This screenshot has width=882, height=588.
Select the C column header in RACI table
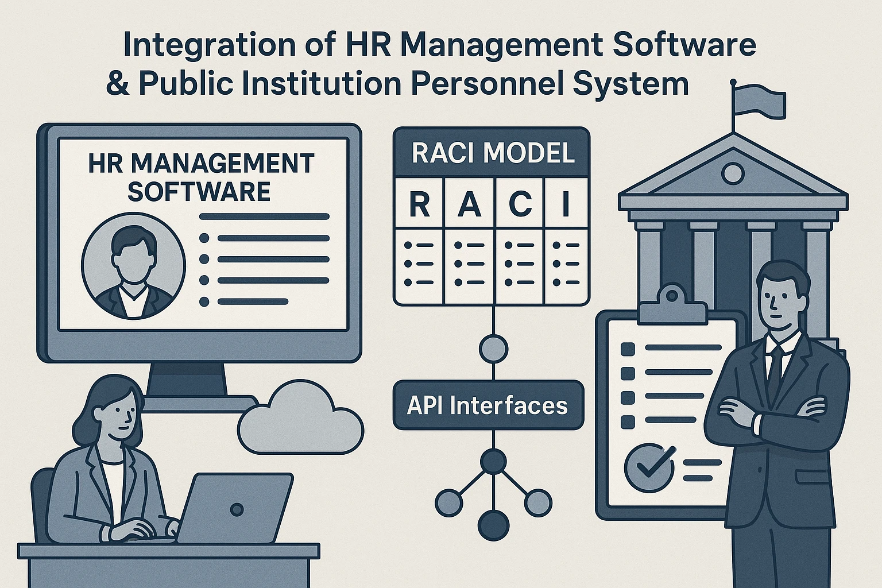click(519, 204)
